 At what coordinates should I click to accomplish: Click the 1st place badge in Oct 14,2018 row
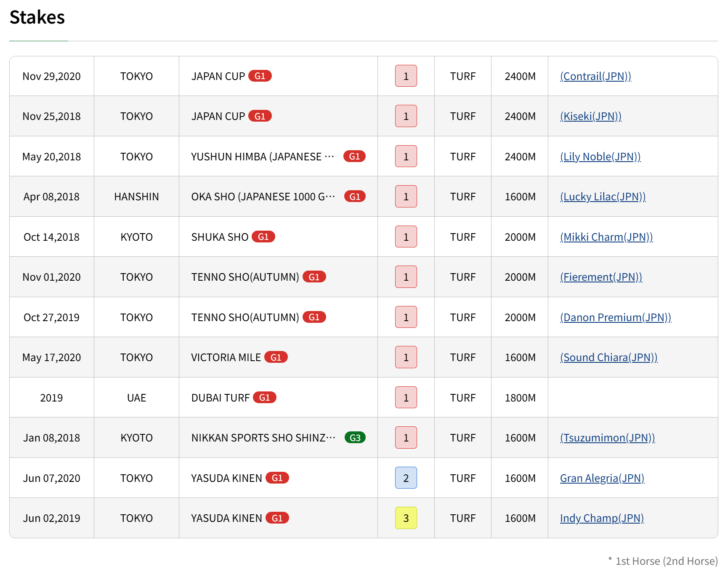[x=406, y=237]
